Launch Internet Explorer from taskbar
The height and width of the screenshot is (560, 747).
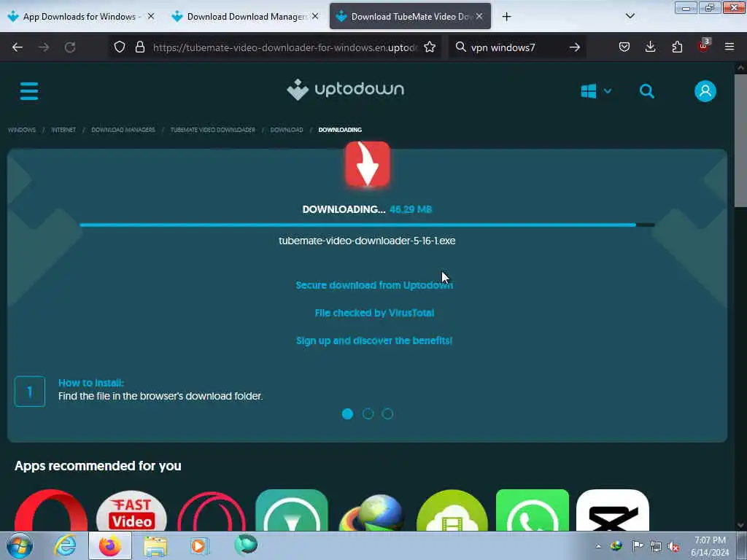65,545
